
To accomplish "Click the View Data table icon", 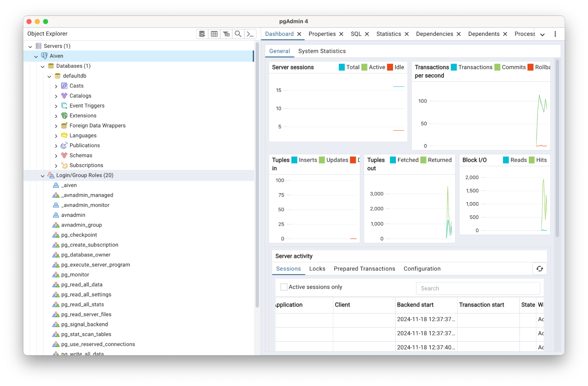I will [214, 34].
